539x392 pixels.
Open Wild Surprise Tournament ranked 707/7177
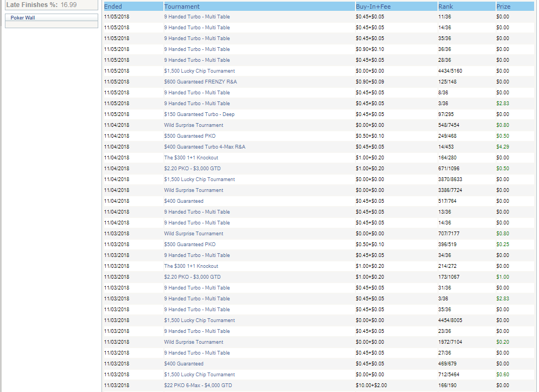click(194, 234)
